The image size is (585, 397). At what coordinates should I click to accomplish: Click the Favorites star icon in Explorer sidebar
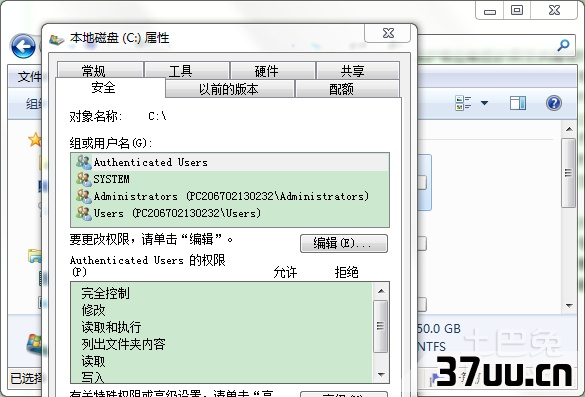click(x=35, y=140)
